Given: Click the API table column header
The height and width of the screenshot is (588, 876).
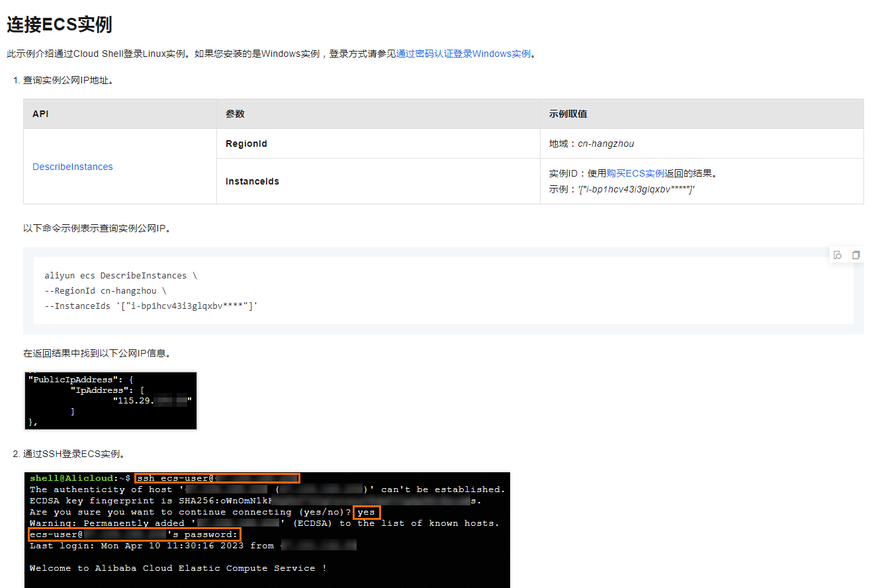Looking at the screenshot, I should 120,114.
